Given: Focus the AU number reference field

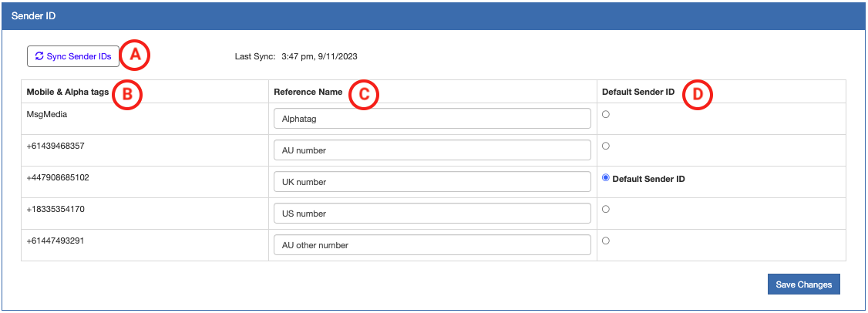Looking at the screenshot, I should 432,150.
